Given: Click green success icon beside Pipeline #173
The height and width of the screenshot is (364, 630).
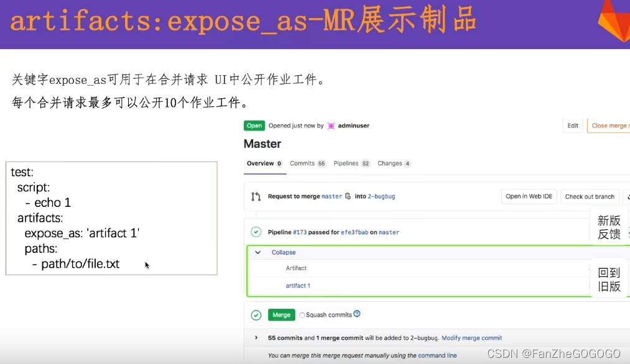Looking at the screenshot, I should 256,231.
